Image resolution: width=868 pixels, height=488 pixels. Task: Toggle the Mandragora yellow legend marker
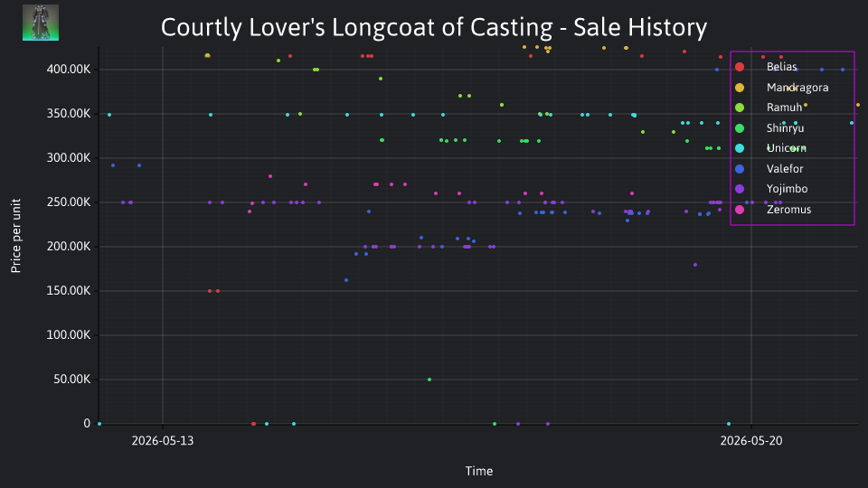pos(739,88)
